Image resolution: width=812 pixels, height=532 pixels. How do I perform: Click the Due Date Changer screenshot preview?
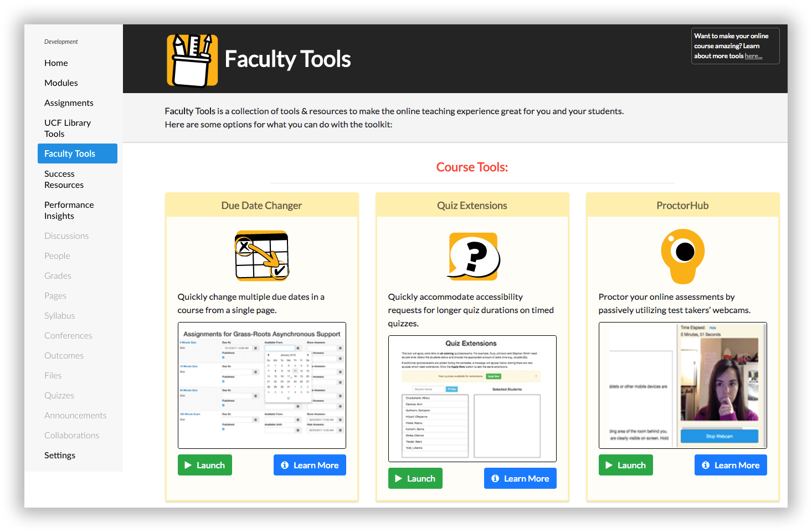point(262,386)
